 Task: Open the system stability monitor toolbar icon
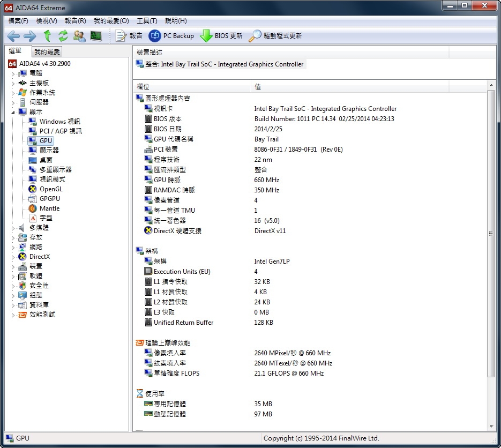95,36
